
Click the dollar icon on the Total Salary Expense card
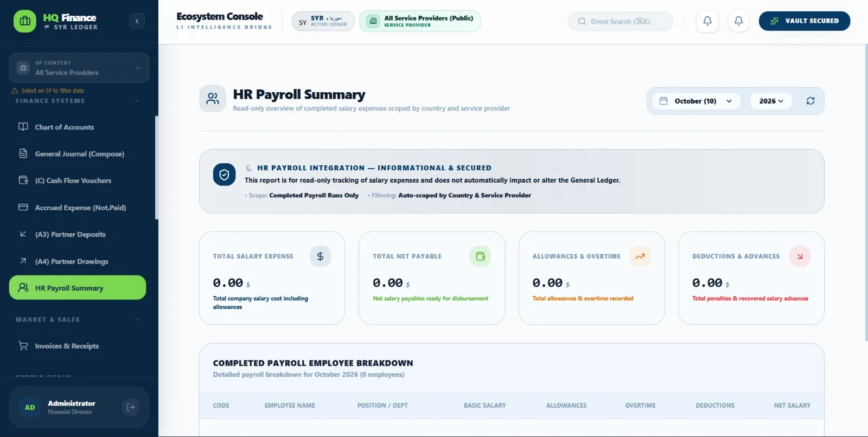tap(320, 256)
